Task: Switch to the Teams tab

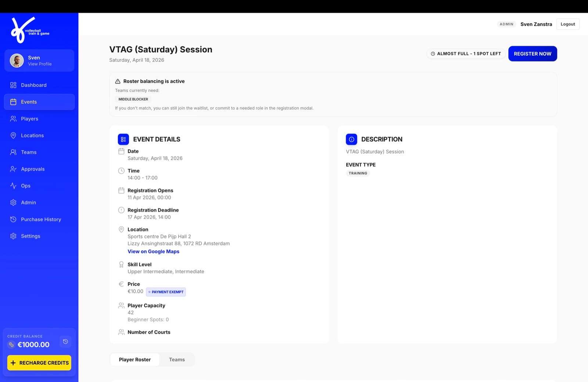Action: click(x=177, y=360)
